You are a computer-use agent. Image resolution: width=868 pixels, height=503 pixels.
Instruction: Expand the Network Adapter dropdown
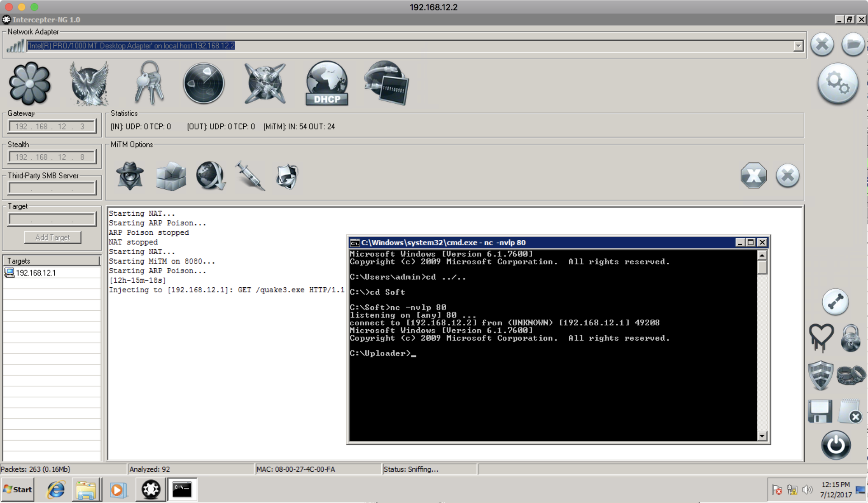click(798, 46)
